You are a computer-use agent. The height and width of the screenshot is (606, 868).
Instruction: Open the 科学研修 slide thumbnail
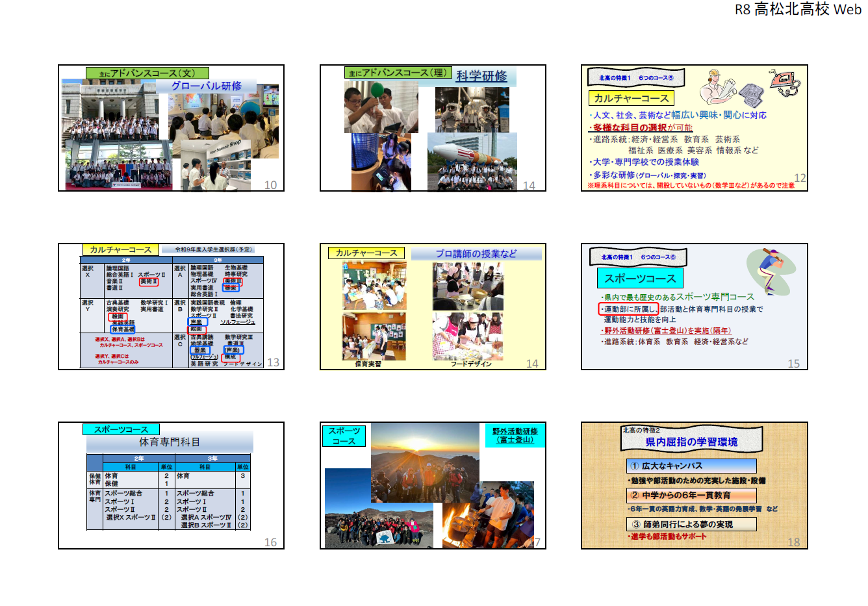pyautogui.click(x=433, y=128)
